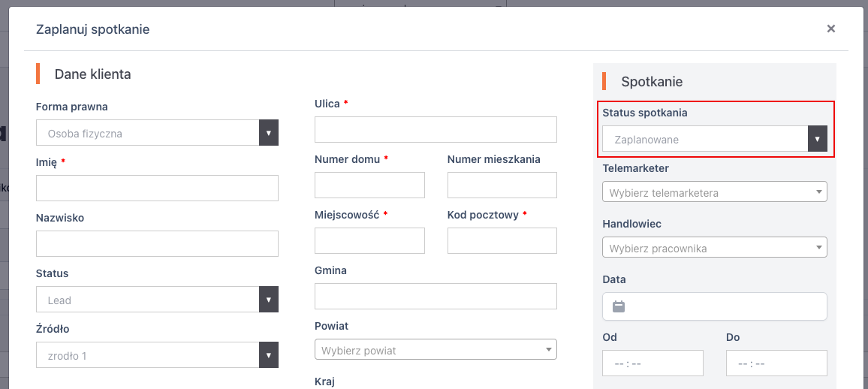Click the calendar icon in Data field
Viewport: 868px width, 389px height.
(x=619, y=306)
